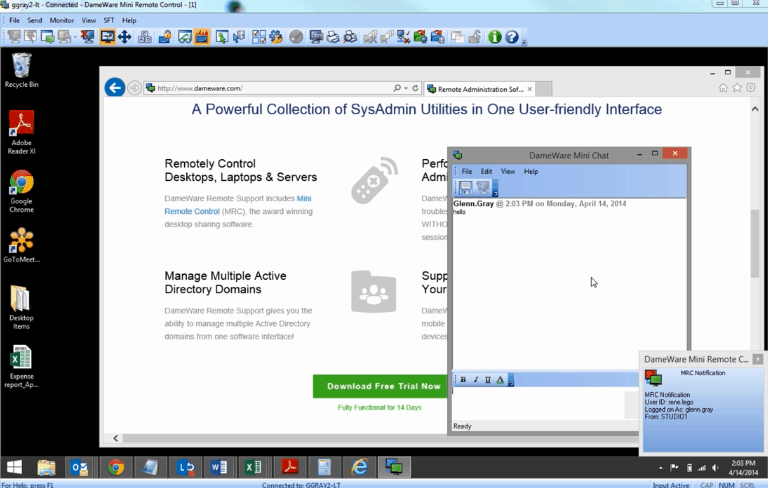Click the browser refresh button
The height and width of the screenshot is (488, 768).
pyautogui.click(x=415, y=88)
